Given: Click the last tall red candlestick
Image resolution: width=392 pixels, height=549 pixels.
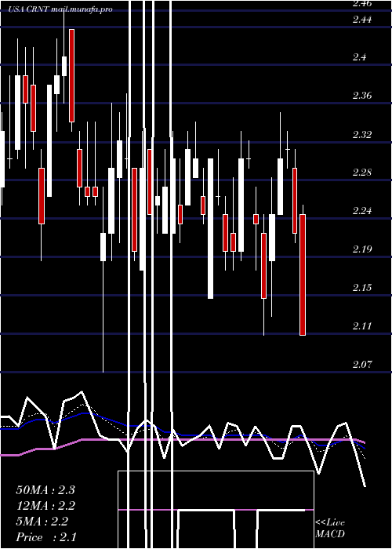Looking at the screenshot, I should 303,274.
